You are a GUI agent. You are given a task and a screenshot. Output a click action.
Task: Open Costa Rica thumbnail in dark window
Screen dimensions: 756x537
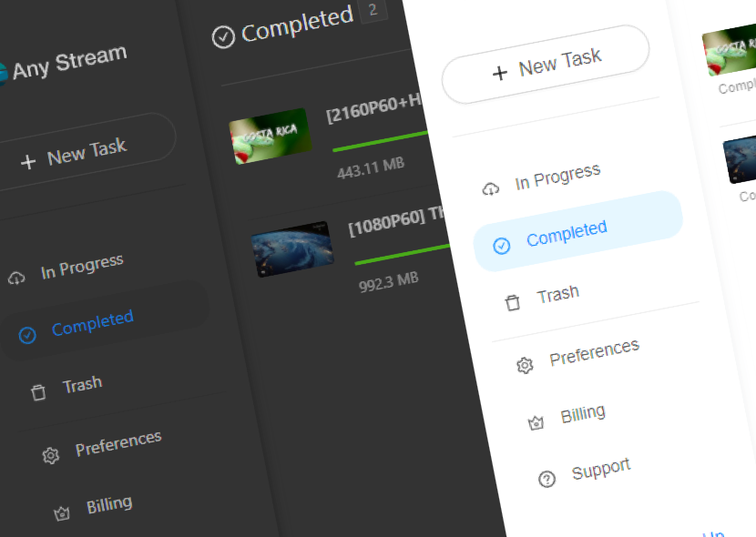[x=271, y=136]
